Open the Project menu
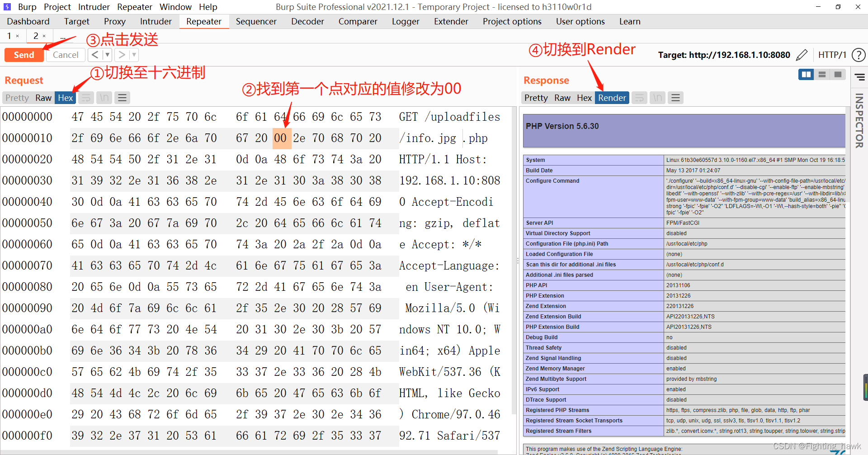 point(57,7)
